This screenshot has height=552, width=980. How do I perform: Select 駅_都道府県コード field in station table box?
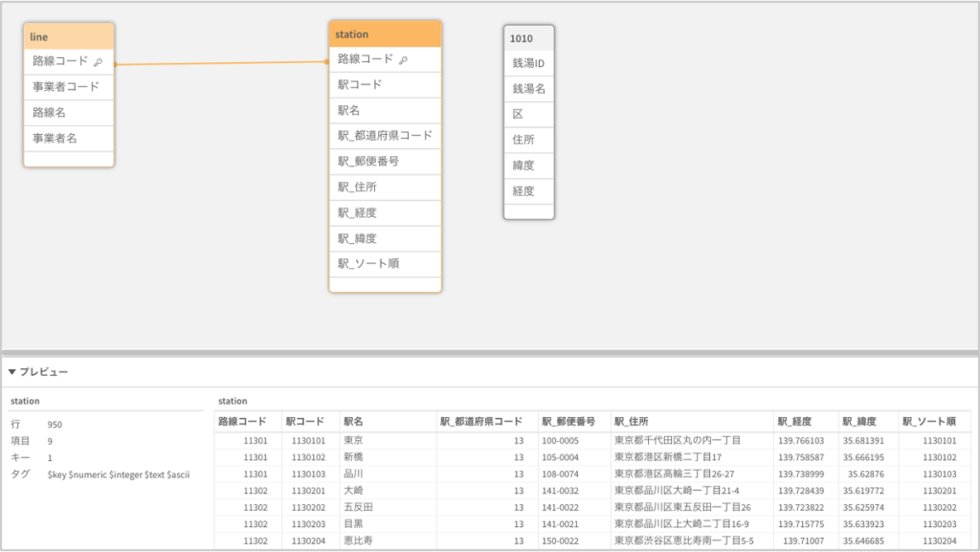click(x=385, y=136)
